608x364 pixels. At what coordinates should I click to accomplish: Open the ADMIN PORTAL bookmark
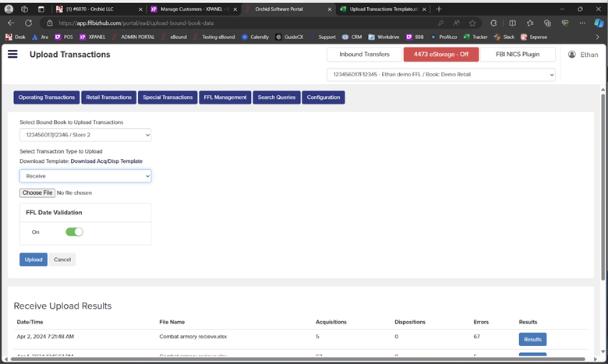click(133, 37)
